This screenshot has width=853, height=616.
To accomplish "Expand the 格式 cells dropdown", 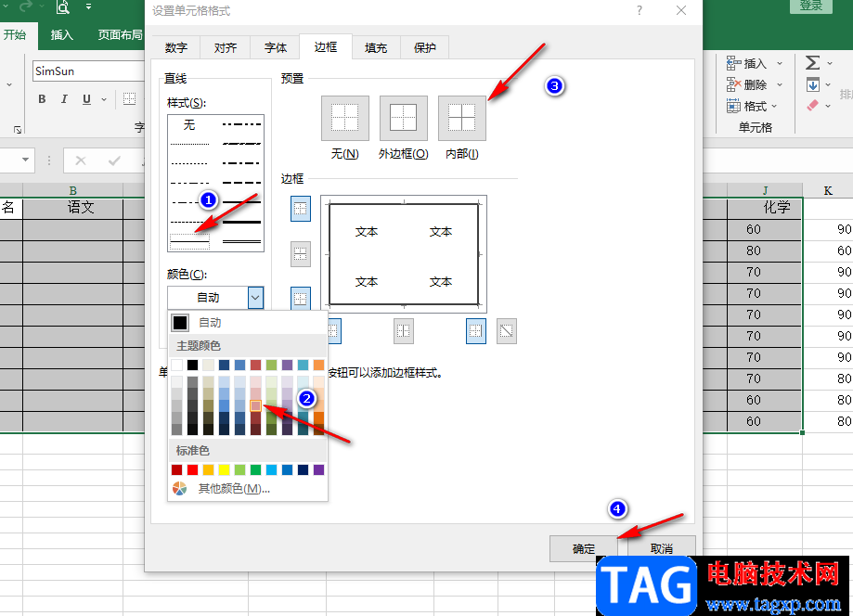I will click(x=773, y=106).
